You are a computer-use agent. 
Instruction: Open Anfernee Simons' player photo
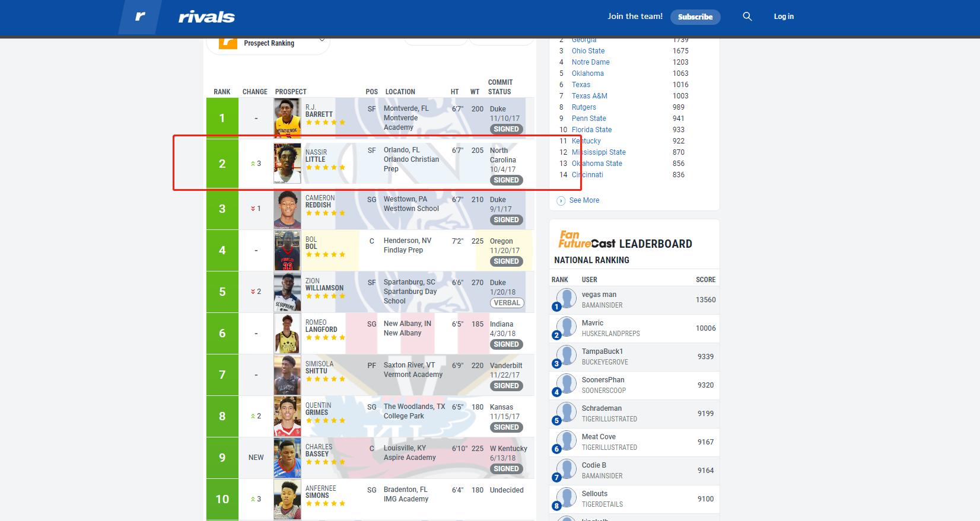pos(287,499)
